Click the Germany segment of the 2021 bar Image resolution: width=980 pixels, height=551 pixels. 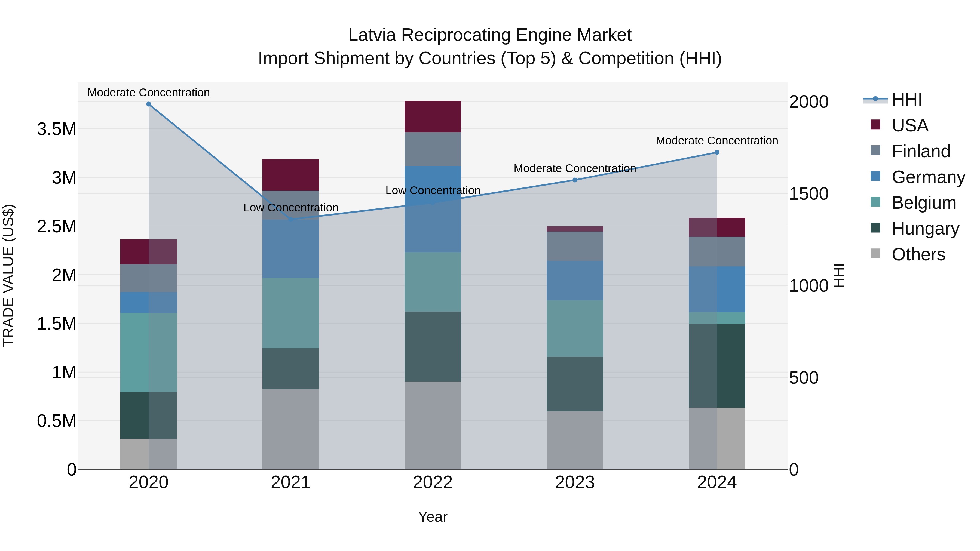click(291, 249)
